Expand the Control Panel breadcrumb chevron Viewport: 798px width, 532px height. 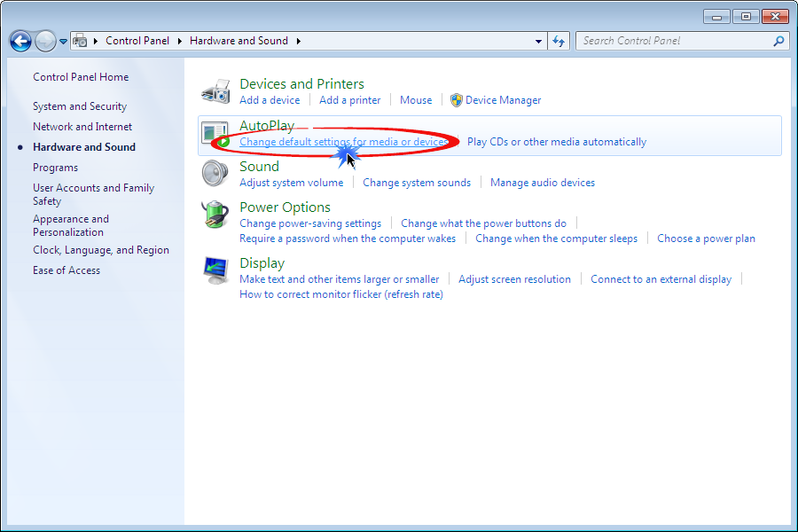pyautogui.click(x=177, y=40)
